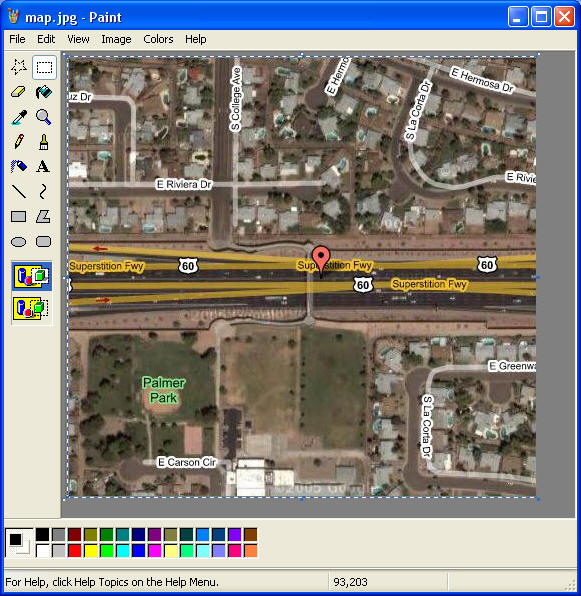The image size is (581, 596).
Task: Enable opaque selection background option
Action: [x=32, y=276]
